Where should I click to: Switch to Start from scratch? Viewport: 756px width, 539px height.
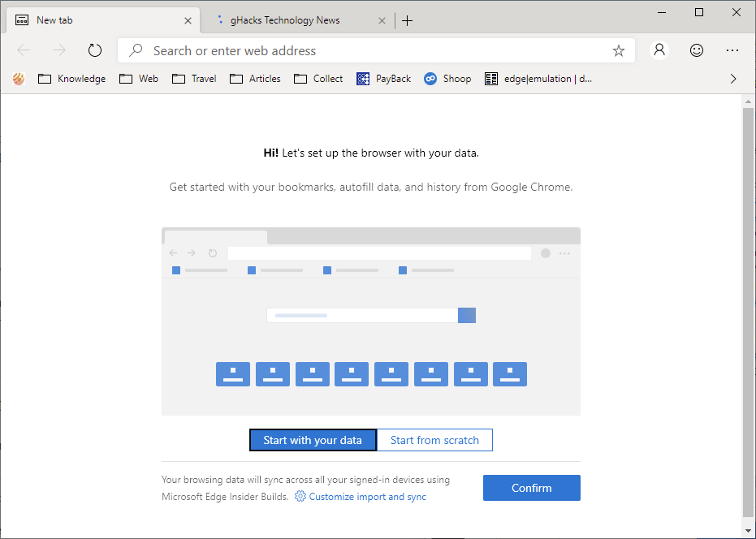pos(434,439)
